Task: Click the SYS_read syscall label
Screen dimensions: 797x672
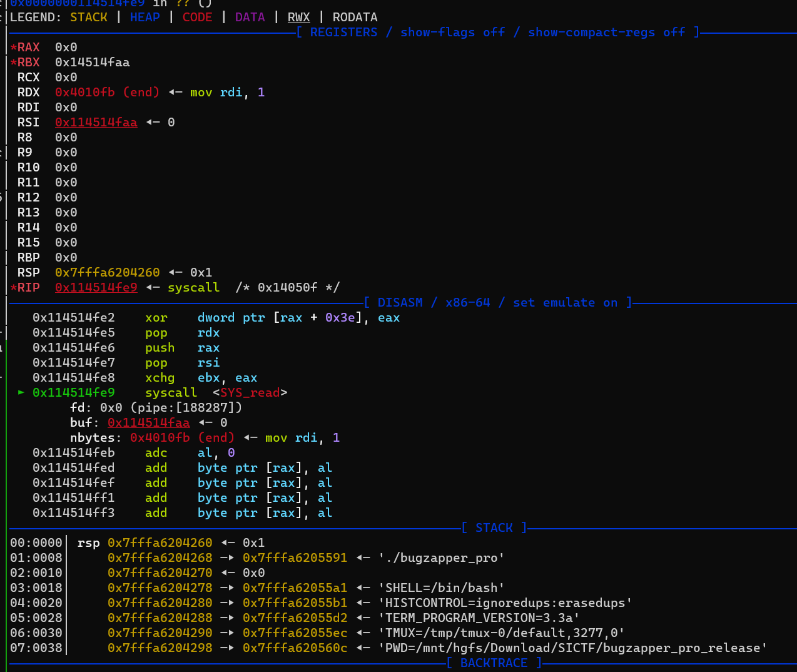Action: click(x=250, y=392)
